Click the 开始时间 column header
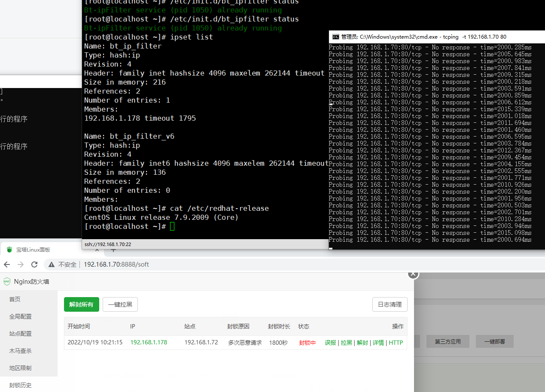Image resolution: width=545 pixels, height=392 pixels. 79,326
